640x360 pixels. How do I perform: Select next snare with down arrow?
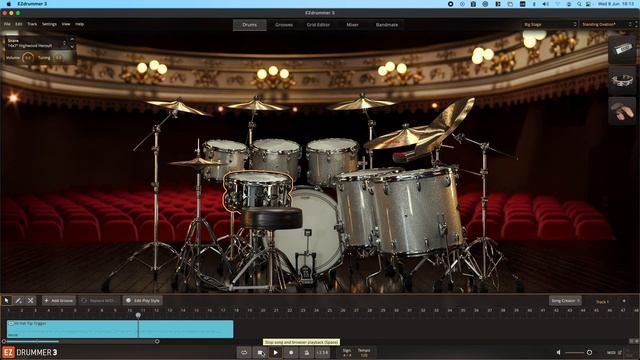pos(72,47)
